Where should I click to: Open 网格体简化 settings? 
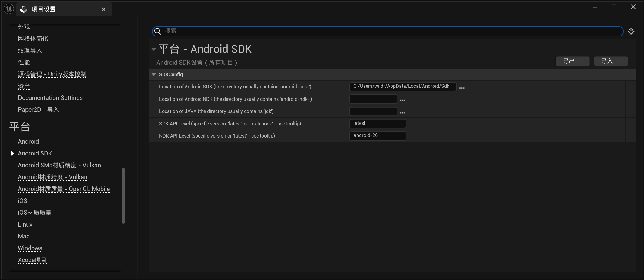tap(33, 39)
